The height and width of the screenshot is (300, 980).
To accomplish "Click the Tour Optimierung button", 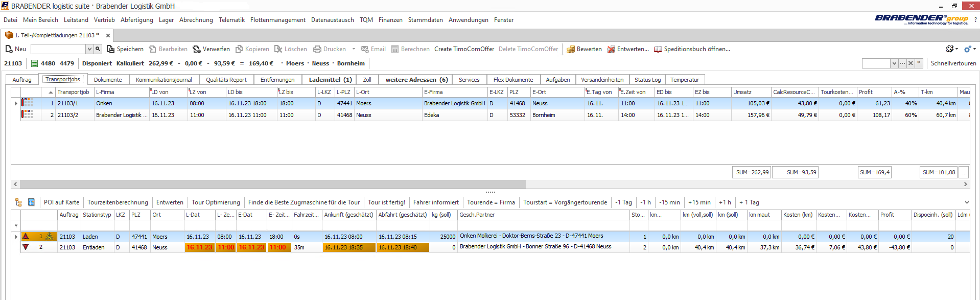I will pyautogui.click(x=216, y=202).
